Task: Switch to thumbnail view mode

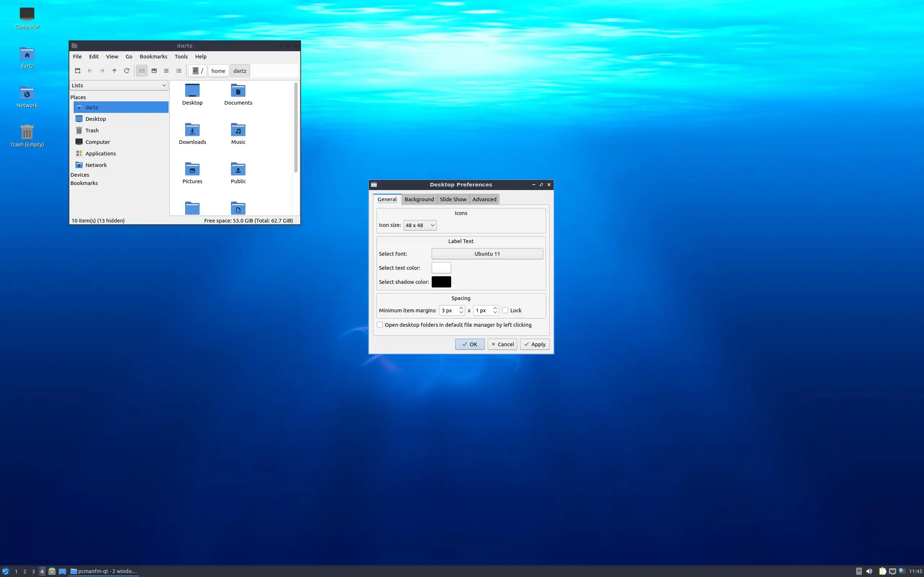Action: (x=154, y=71)
